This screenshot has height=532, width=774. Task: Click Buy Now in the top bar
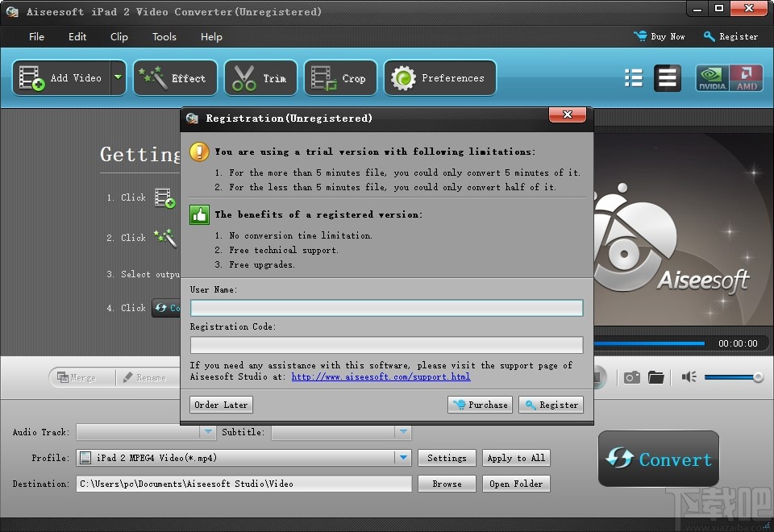pyautogui.click(x=660, y=36)
